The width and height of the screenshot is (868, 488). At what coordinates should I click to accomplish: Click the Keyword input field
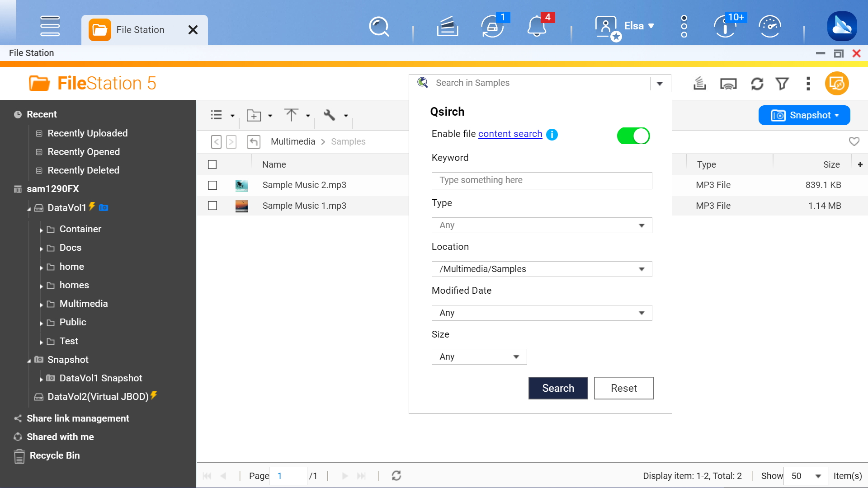pyautogui.click(x=542, y=180)
